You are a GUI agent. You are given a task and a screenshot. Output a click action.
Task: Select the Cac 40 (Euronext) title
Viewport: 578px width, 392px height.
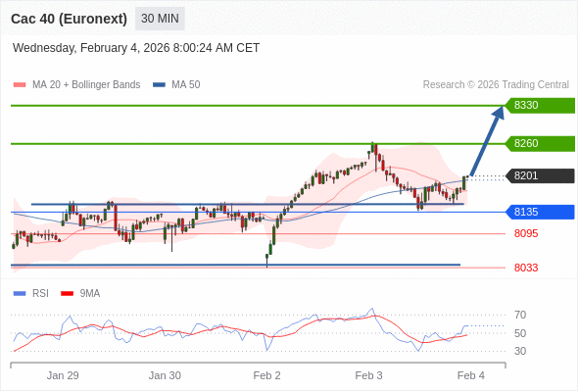[69, 19]
